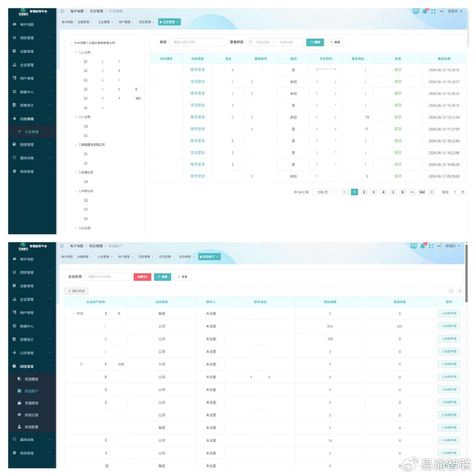Open 短信配置 person icon entry

[x=31, y=427]
